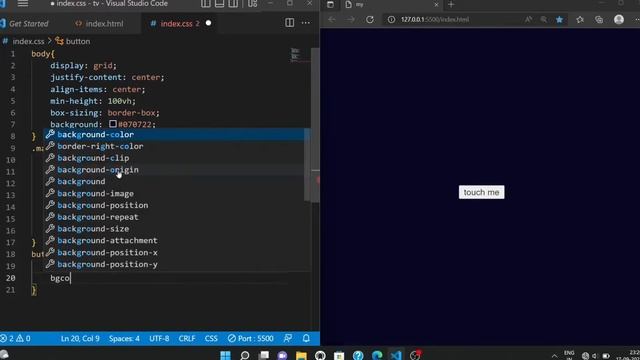Refresh the browser page
Screen dimensions: 640x360
point(370,20)
